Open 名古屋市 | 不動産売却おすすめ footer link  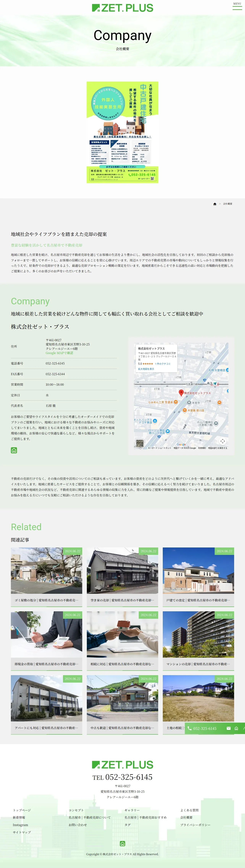coord(145,818)
